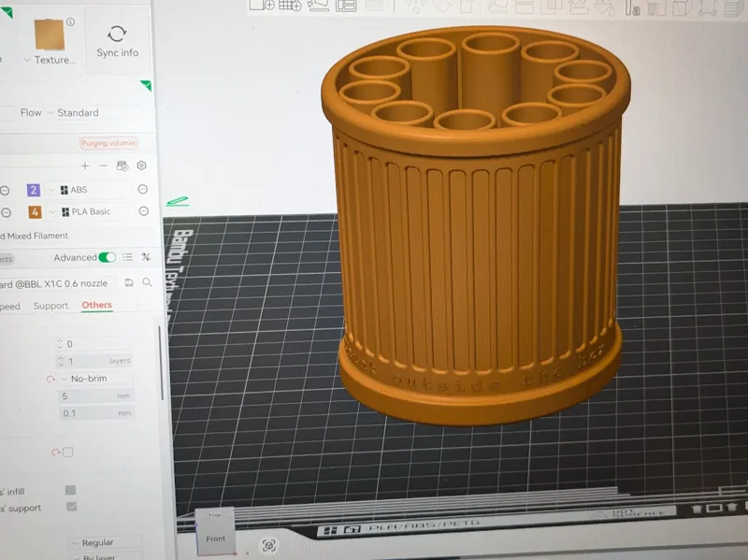Viewport: 748px width, 560px height.
Task: Click the Add plate grid icon
Action: (290, 5)
